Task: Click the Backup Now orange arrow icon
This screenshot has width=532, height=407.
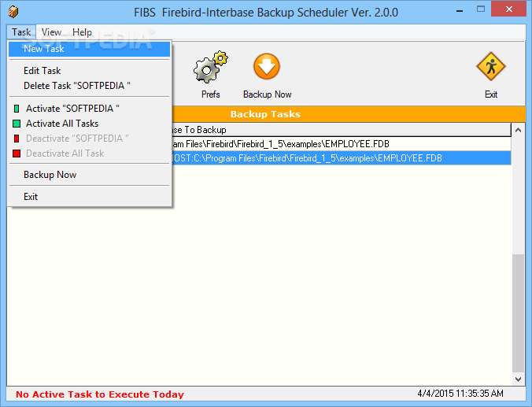Action: (267, 67)
